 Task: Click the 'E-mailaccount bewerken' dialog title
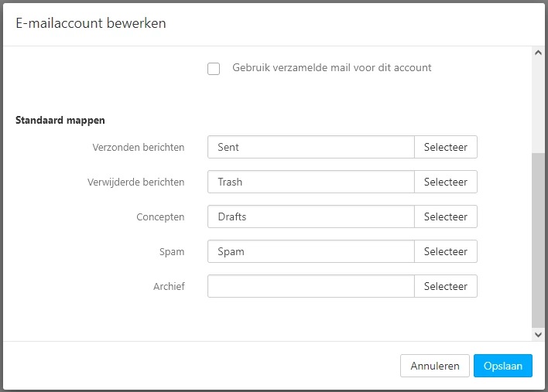coord(91,23)
